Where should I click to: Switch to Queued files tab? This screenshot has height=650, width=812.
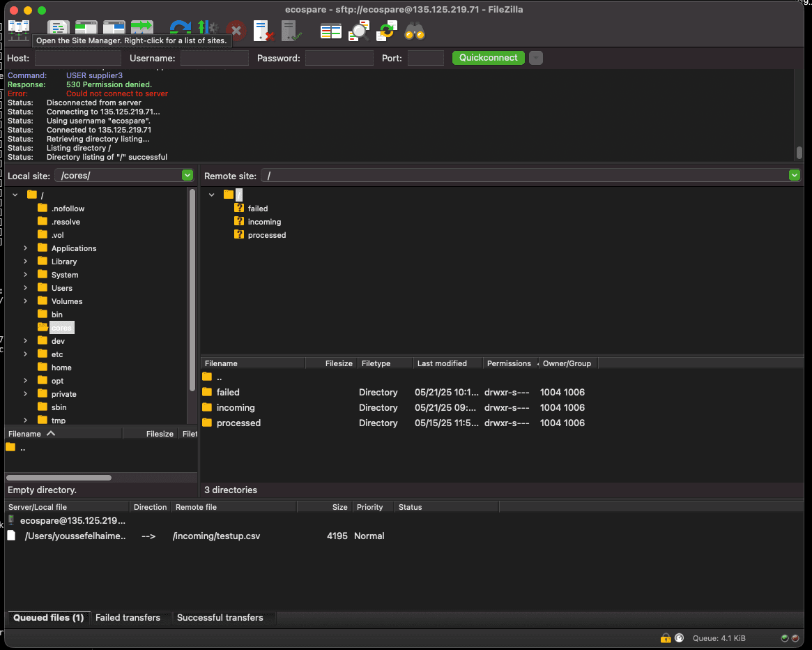click(x=49, y=617)
